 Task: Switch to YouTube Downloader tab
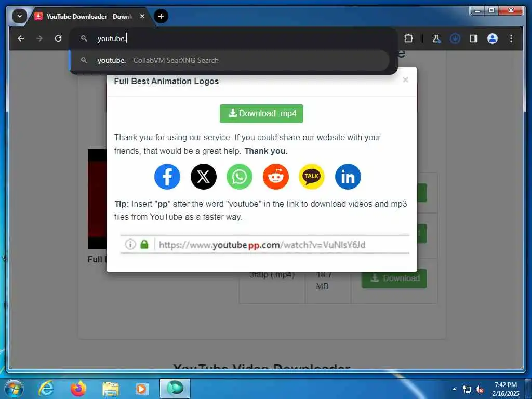[89, 16]
